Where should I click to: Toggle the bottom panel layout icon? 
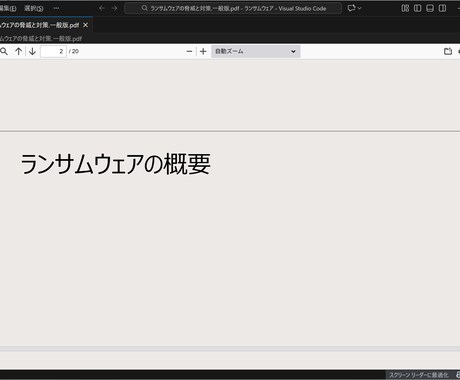click(x=430, y=8)
